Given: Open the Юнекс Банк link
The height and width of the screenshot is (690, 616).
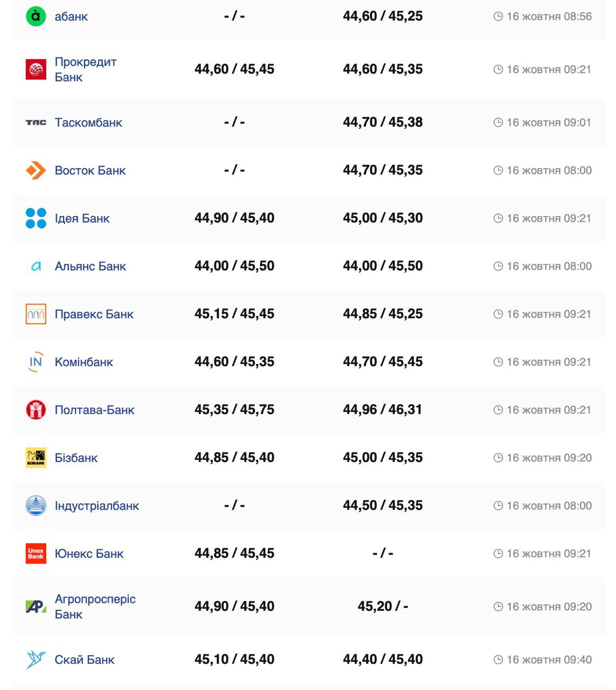Looking at the screenshot, I should (89, 554).
